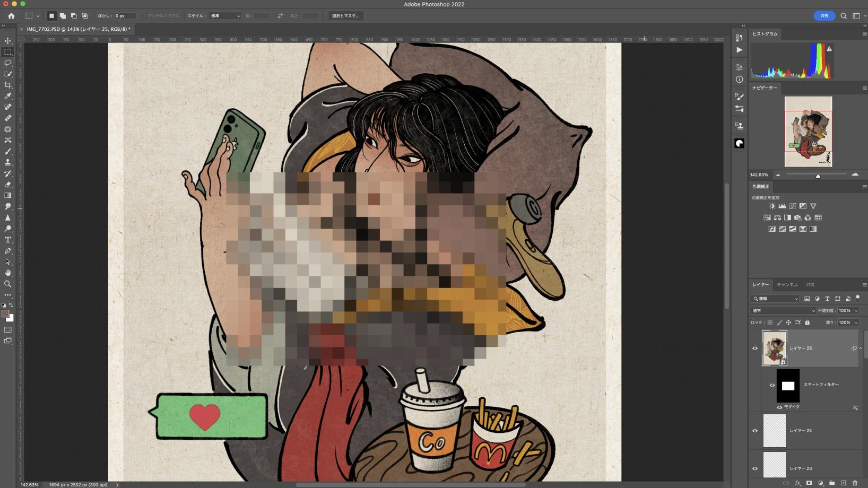The image size is (868, 488).
Task: Switch to the パス tab
Action: [810, 285]
